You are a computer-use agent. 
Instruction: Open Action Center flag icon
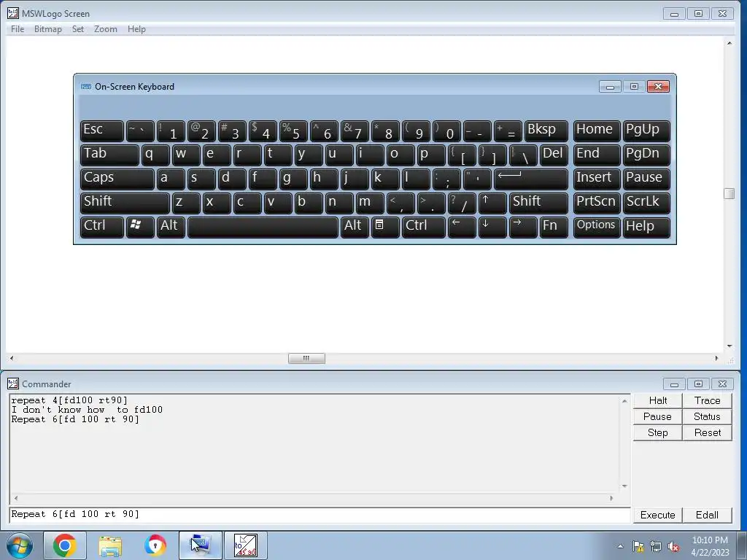point(638,547)
